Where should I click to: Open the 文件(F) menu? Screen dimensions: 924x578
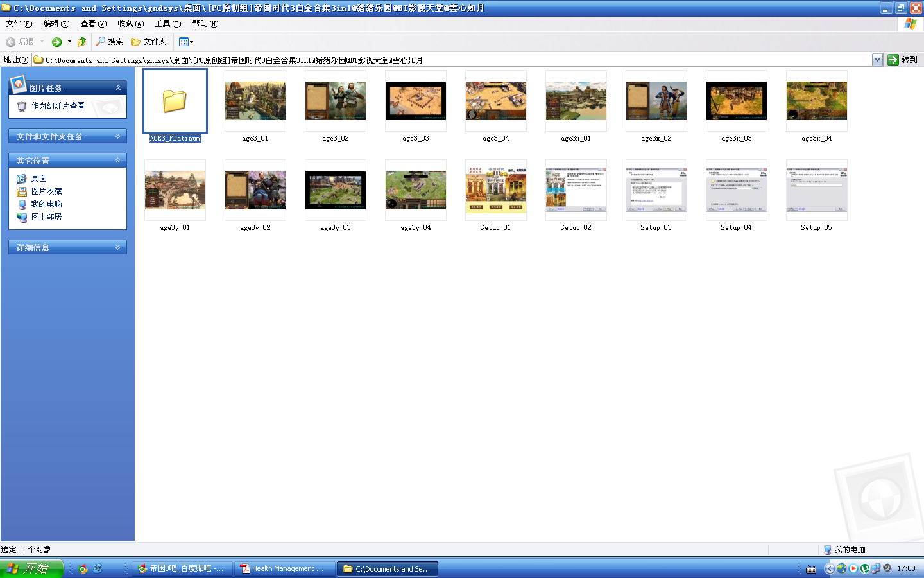(19, 24)
